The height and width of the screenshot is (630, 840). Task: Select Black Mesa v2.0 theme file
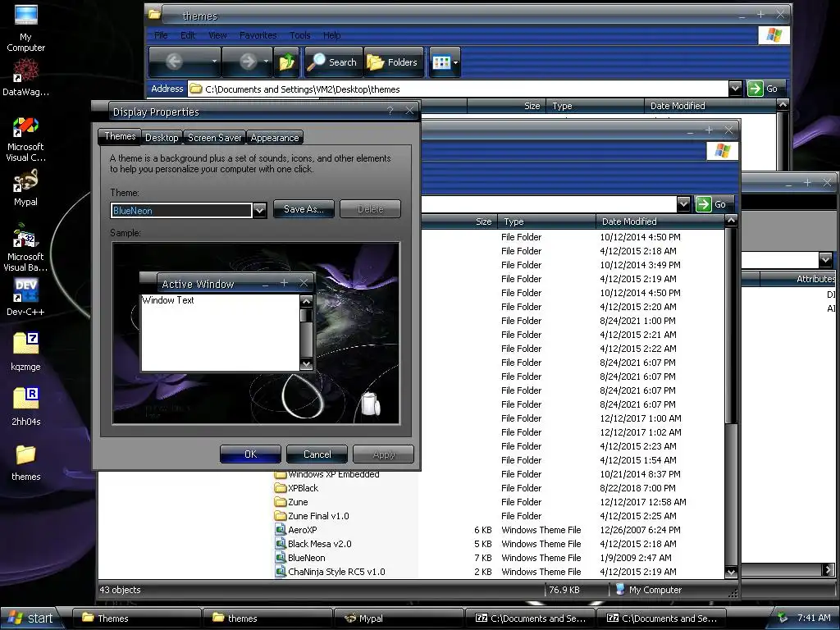(313, 544)
